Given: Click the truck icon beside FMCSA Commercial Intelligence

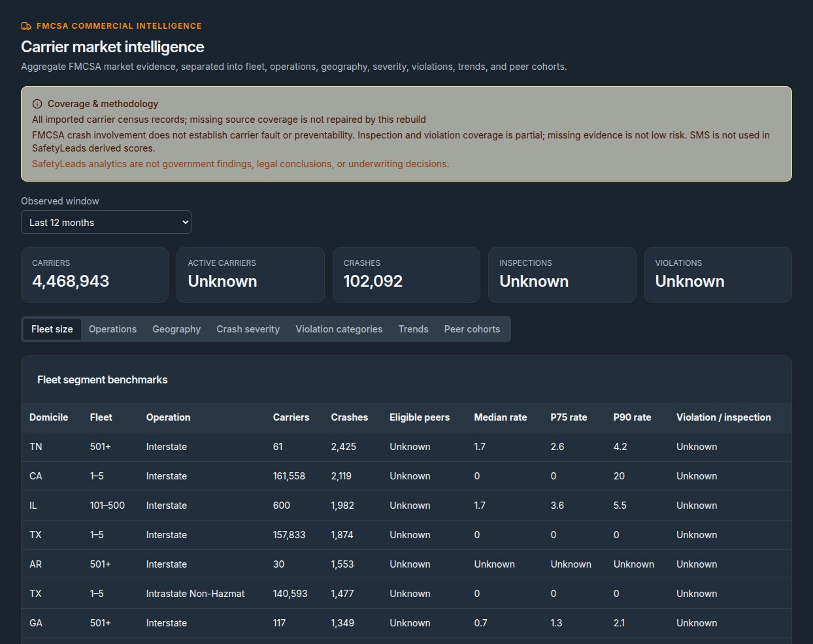Looking at the screenshot, I should (26, 26).
